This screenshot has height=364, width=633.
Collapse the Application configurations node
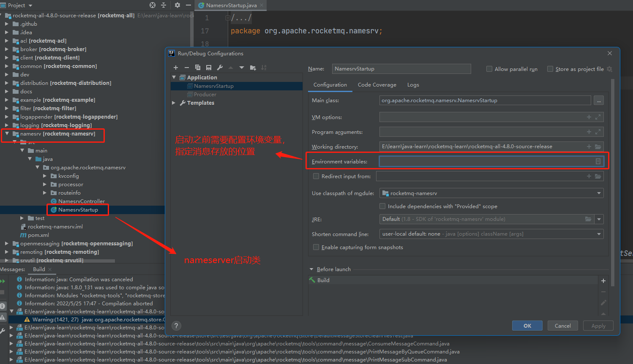[174, 77]
